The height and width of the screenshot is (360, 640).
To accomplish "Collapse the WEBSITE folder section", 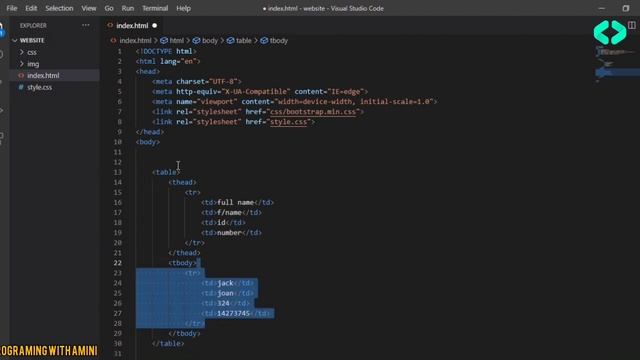I will (32, 40).
